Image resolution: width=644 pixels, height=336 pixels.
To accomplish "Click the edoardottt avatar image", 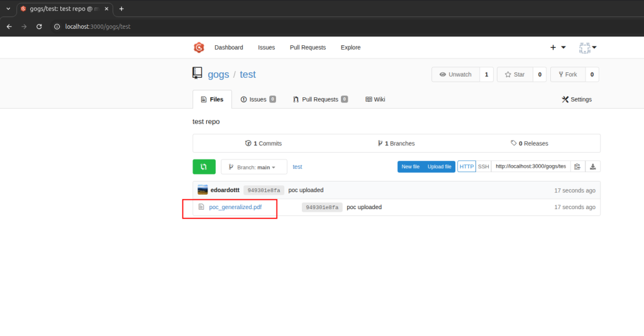I will [203, 190].
